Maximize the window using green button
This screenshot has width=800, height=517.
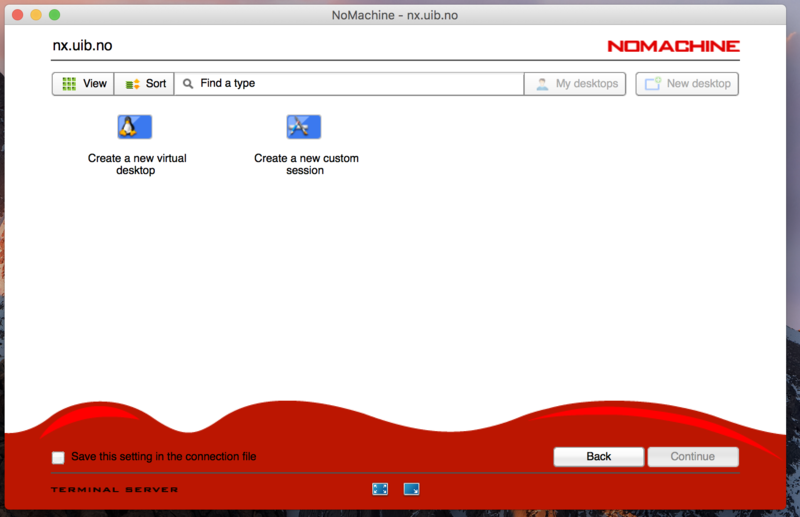click(x=54, y=15)
